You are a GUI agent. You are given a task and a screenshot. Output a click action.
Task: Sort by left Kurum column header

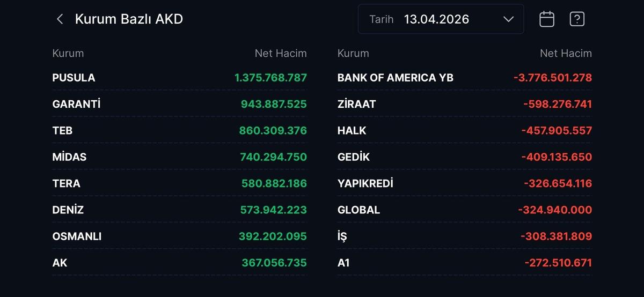(68, 53)
